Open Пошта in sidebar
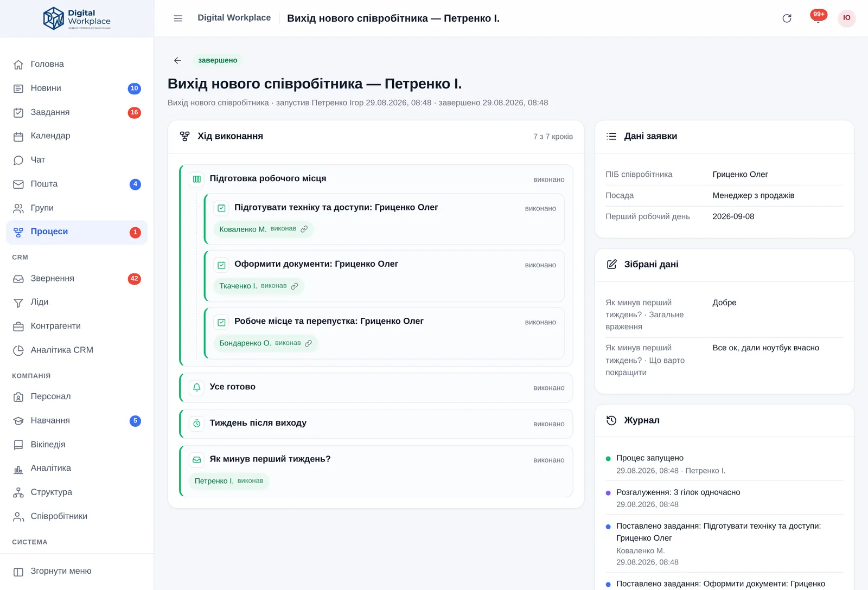Image resolution: width=868 pixels, height=590 pixels. (x=76, y=184)
